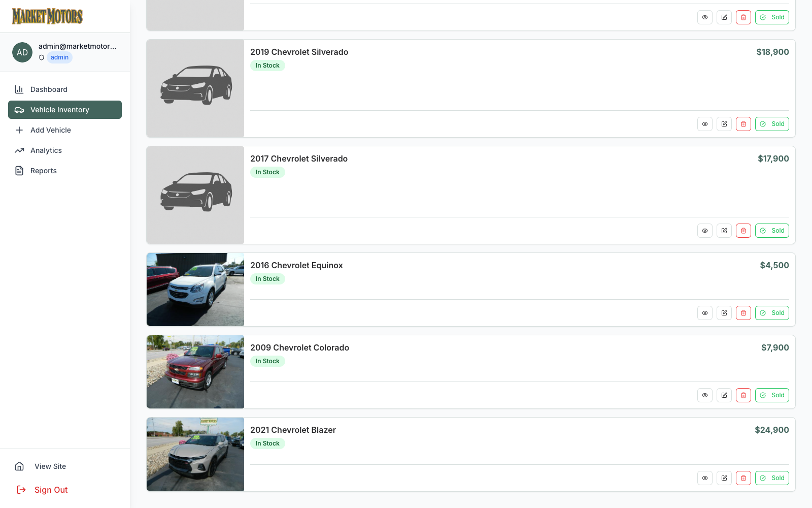Open the 2016 Chevrolet Equinox photo thumbnail
This screenshot has height=508, width=812.
(x=195, y=290)
